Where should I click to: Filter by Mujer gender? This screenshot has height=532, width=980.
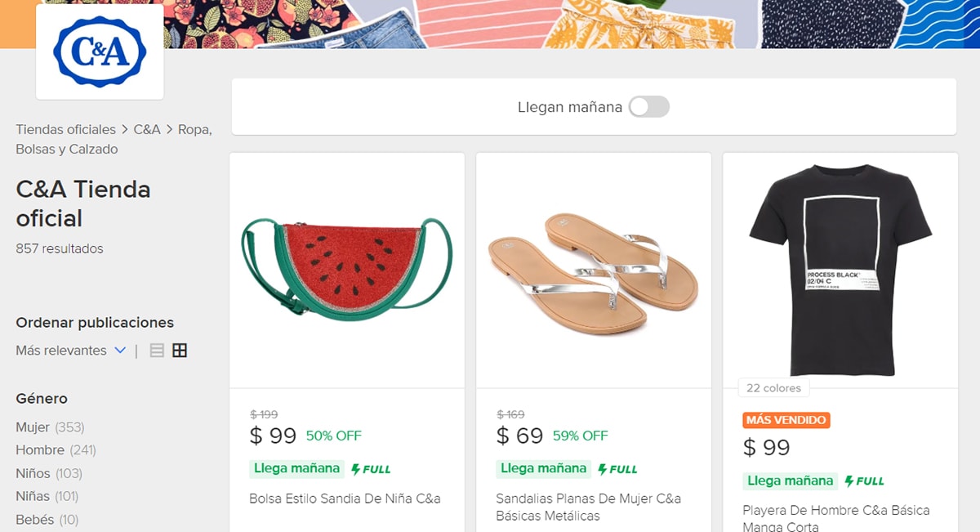(34, 427)
